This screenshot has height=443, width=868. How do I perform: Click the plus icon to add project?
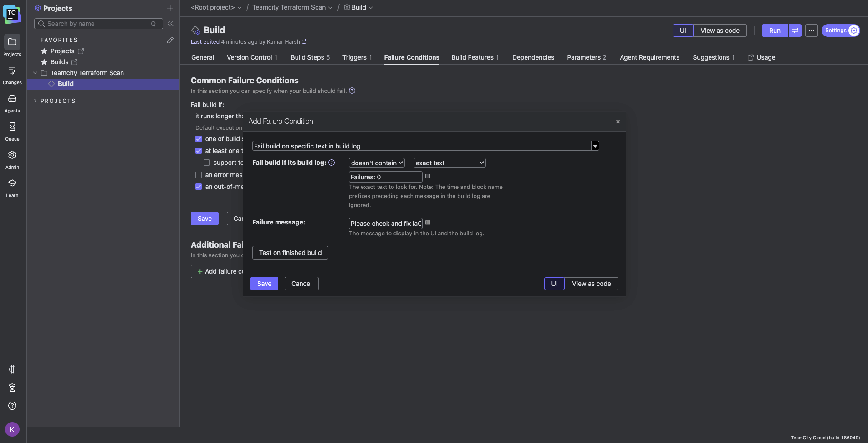click(x=170, y=8)
